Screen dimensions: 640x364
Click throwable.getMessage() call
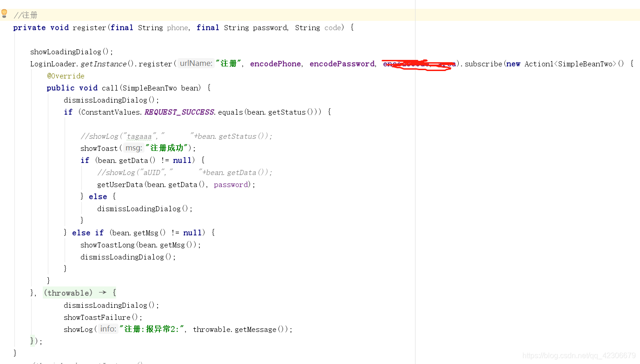coord(240,330)
